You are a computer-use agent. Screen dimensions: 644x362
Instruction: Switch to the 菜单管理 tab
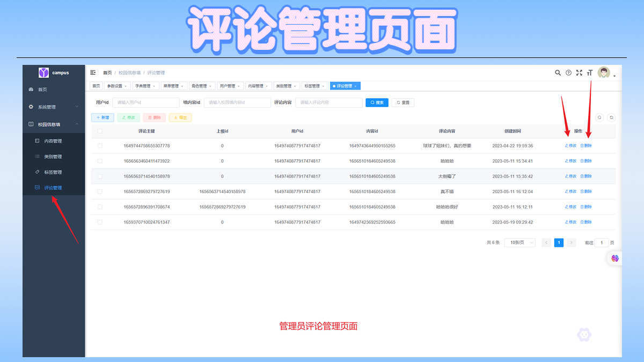pos(173,86)
